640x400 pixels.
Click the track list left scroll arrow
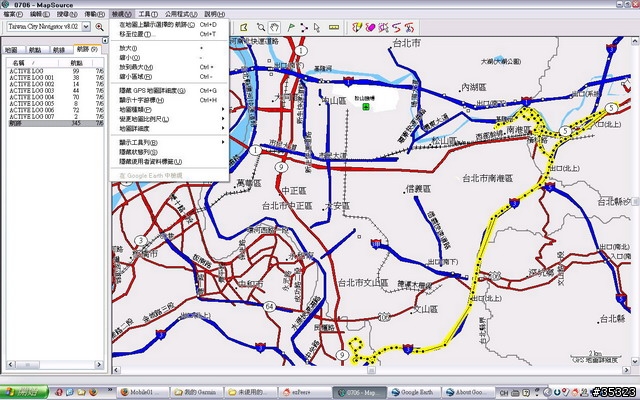pyautogui.click(x=11, y=364)
